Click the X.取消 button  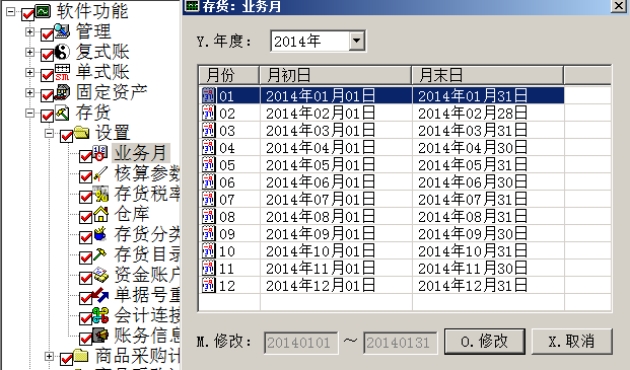pyautogui.click(x=572, y=341)
